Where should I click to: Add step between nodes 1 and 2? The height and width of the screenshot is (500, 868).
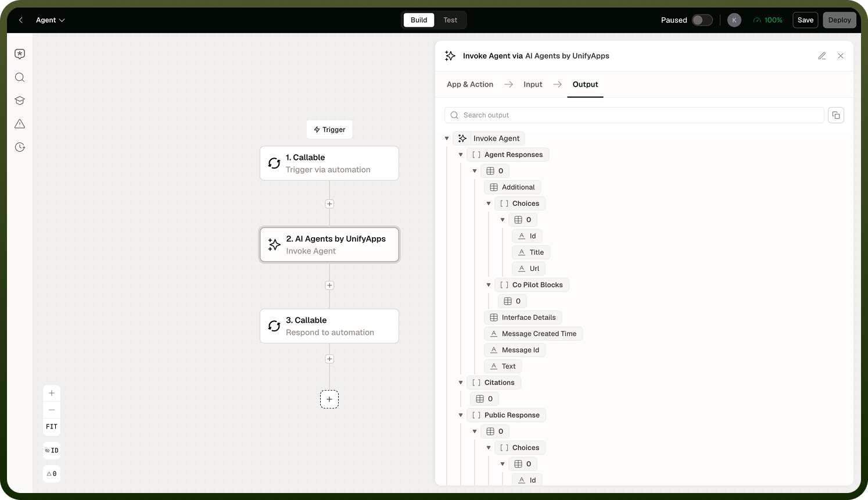(329, 204)
